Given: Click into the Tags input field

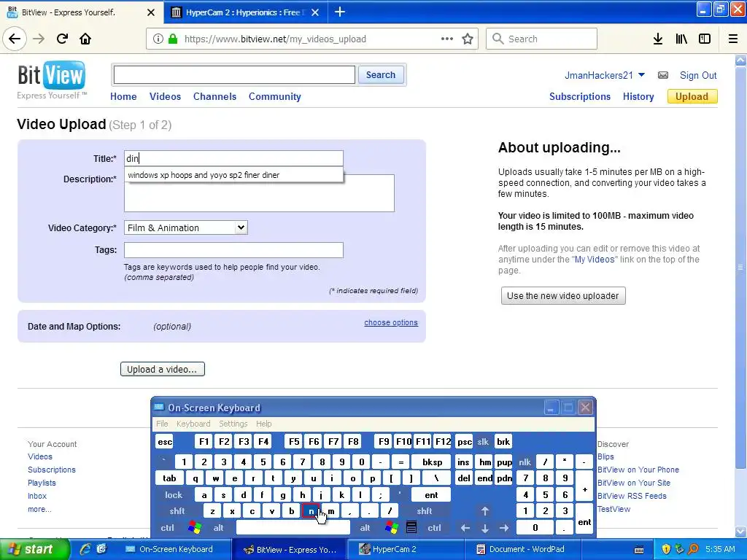Looking at the screenshot, I should coord(233,250).
